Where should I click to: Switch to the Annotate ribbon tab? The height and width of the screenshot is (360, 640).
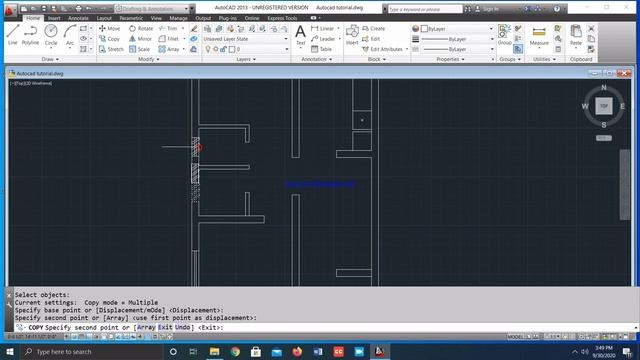click(78, 18)
